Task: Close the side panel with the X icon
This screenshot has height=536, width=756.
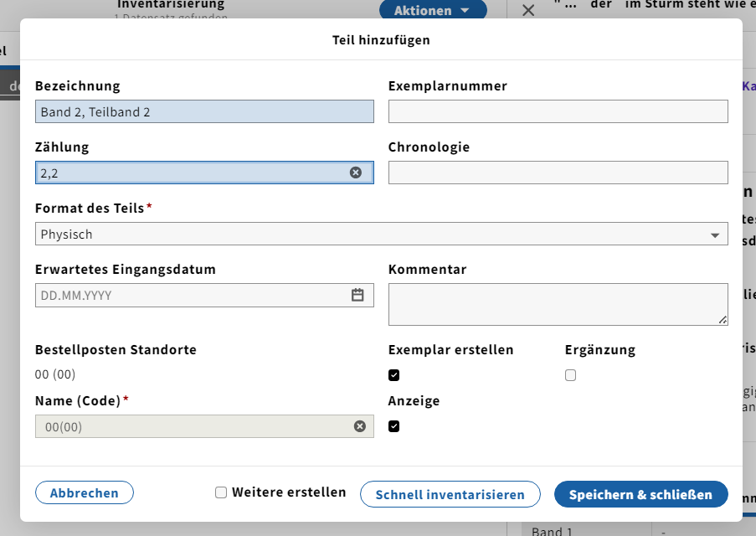Action: tap(528, 10)
